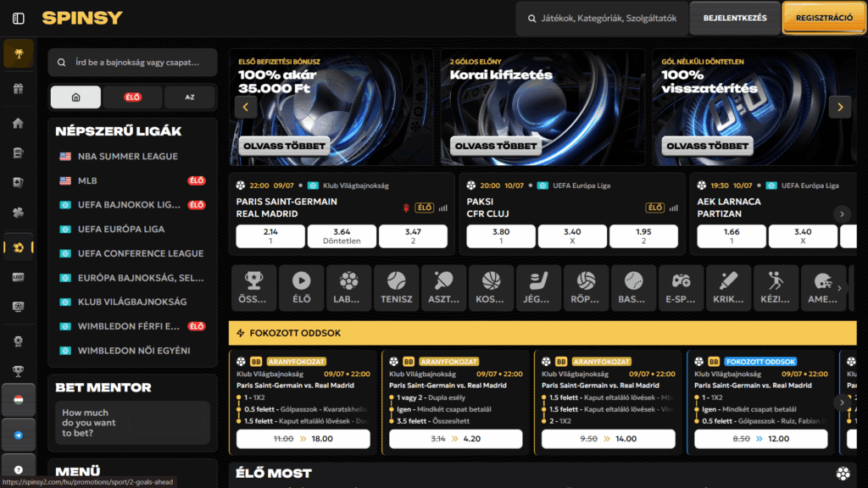Click OLVASS TÖBBET on 100% visszatérítés banner
Image resolution: width=868 pixels, height=488 pixels.
pyautogui.click(x=707, y=146)
